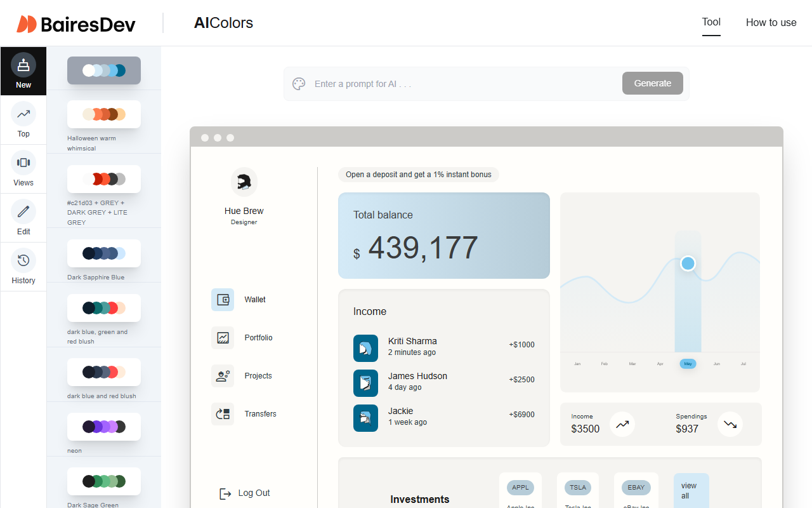Choose the neon palette
812x508 pixels.
coord(104,427)
